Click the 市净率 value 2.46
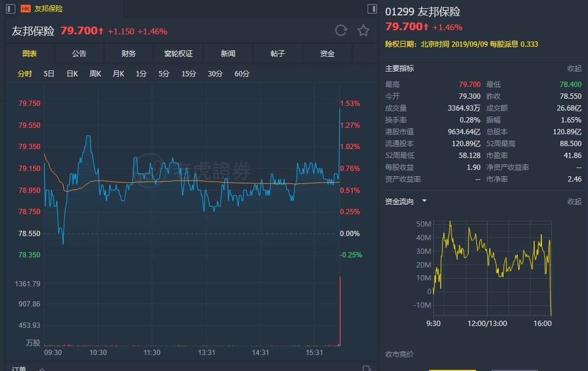This screenshot has height=371, width=588. [x=574, y=179]
